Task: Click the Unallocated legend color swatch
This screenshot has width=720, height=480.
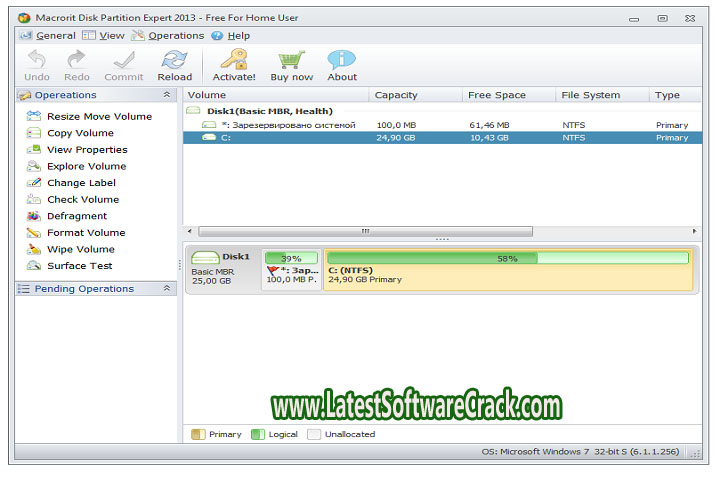Action: (314, 434)
